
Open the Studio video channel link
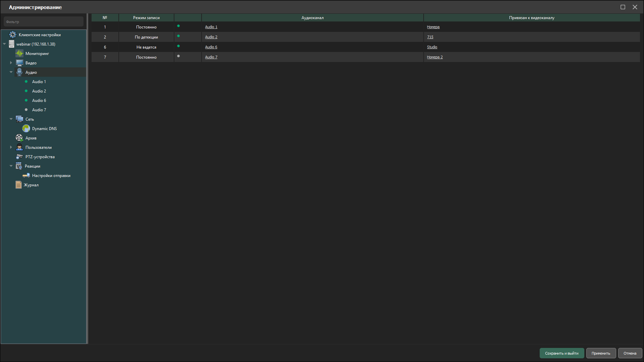click(x=432, y=47)
